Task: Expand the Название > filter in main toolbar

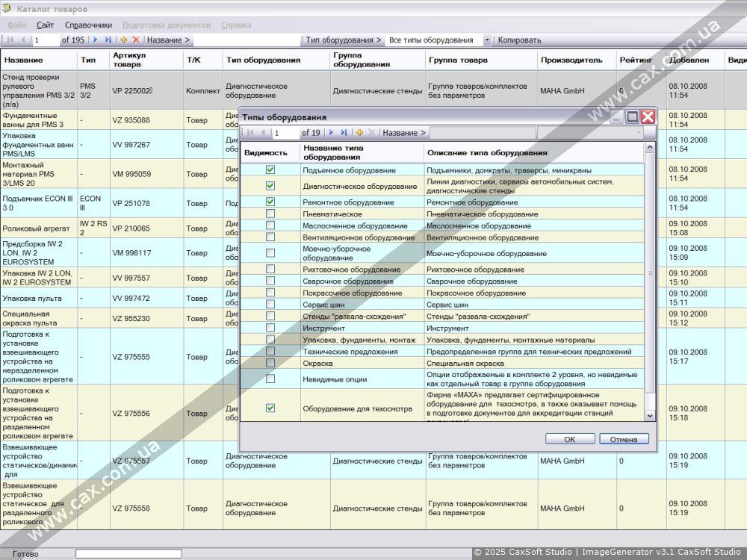Action: coord(168,40)
